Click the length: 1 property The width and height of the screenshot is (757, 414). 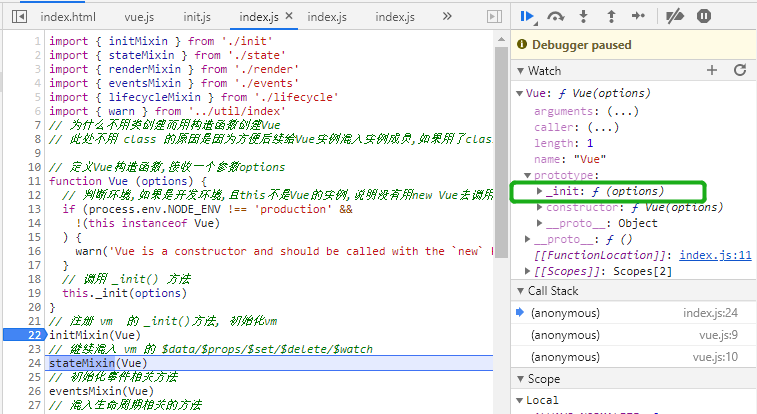pyautogui.click(x=563, y=143)
